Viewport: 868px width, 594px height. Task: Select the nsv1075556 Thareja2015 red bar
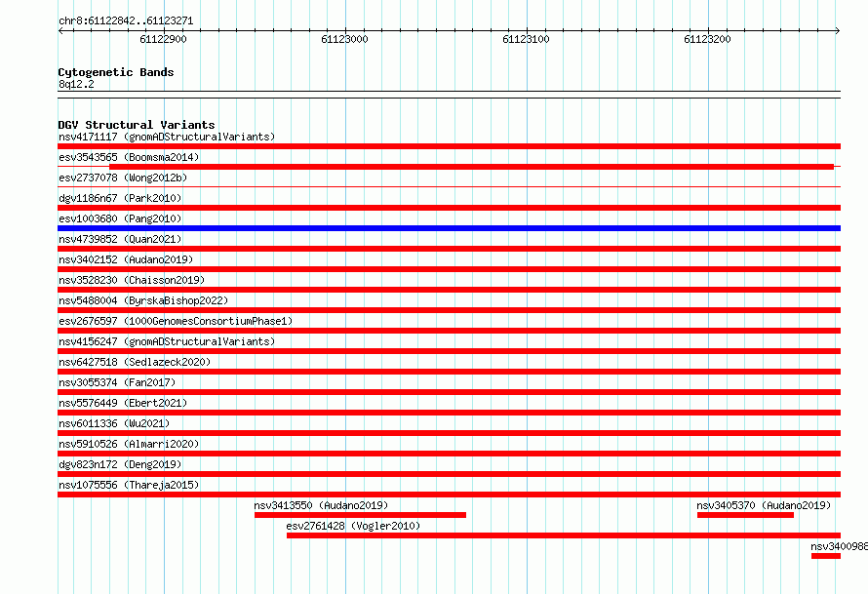click(x=449, y=495)
